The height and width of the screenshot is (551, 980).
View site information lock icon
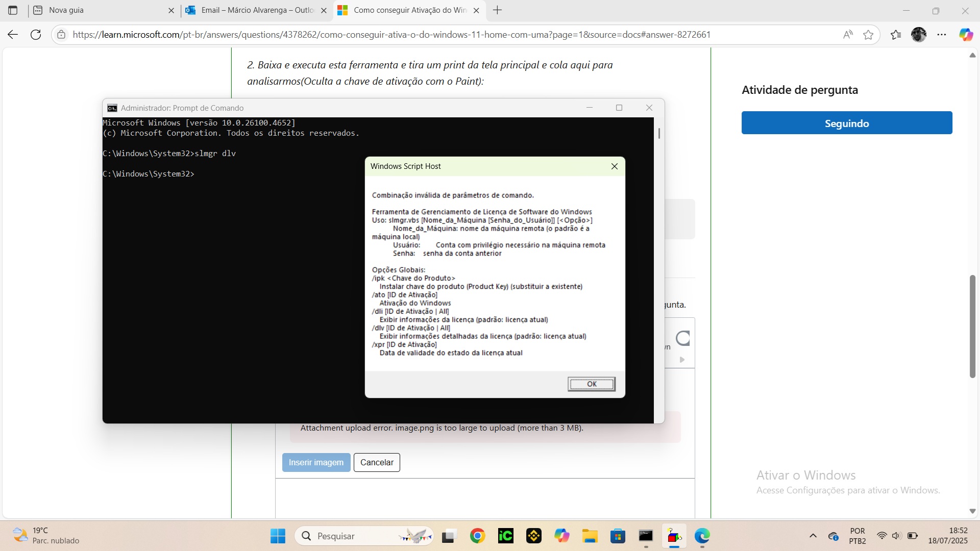(61, 35)
